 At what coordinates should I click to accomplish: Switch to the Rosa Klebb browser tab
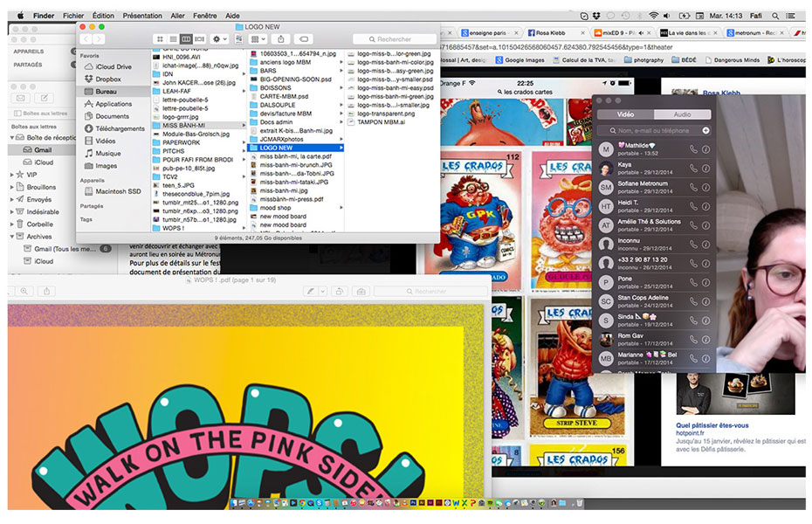[555, 33]
